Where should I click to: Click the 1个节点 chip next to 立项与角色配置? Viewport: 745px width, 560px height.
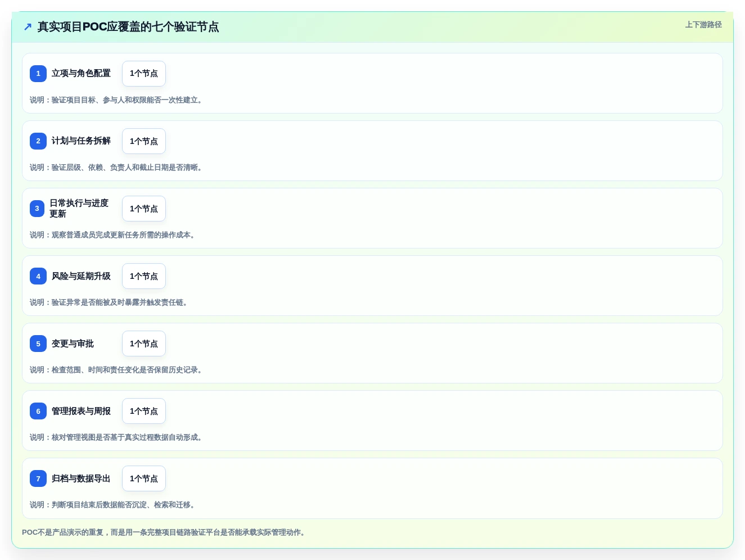(x=144, y=74)
